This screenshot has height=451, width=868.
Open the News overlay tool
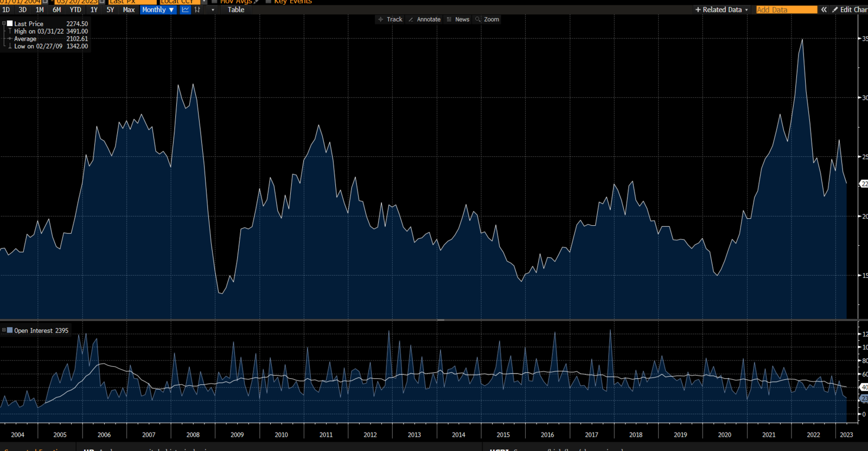(x=457, y=20)
